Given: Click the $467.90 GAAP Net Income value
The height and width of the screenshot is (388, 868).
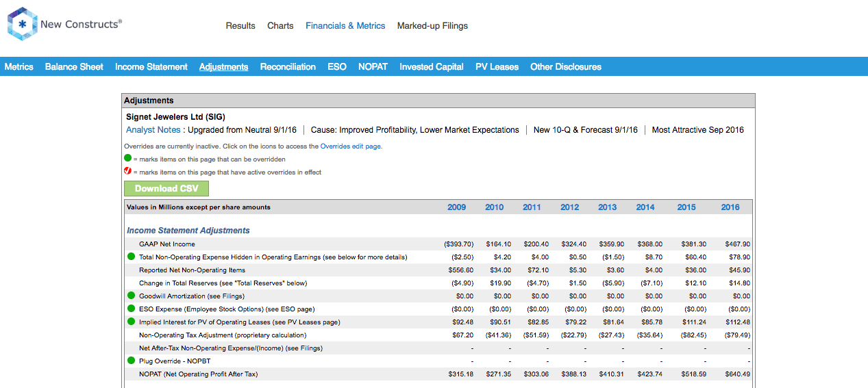Looking at the screenshot, I should (x=738, y=244).
